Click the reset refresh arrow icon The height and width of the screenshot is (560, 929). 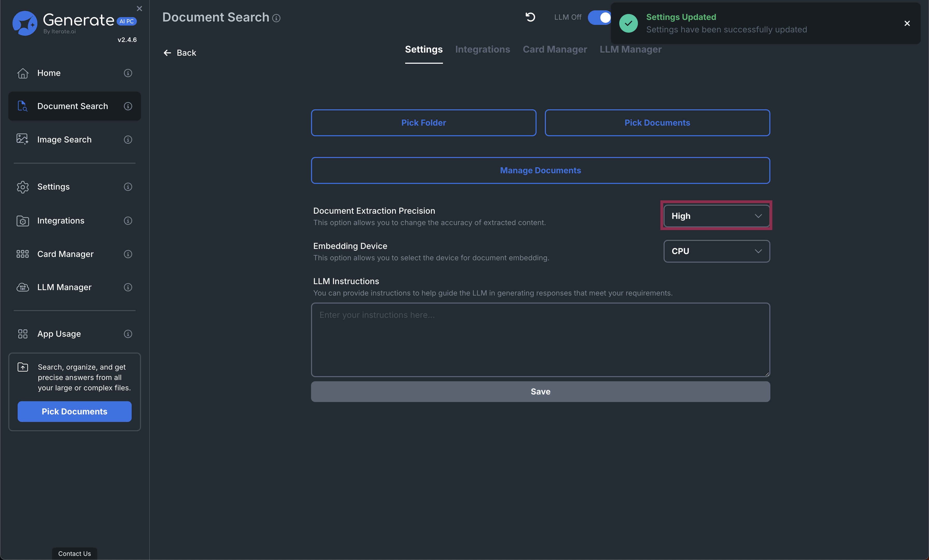click(x=530, y=17)
